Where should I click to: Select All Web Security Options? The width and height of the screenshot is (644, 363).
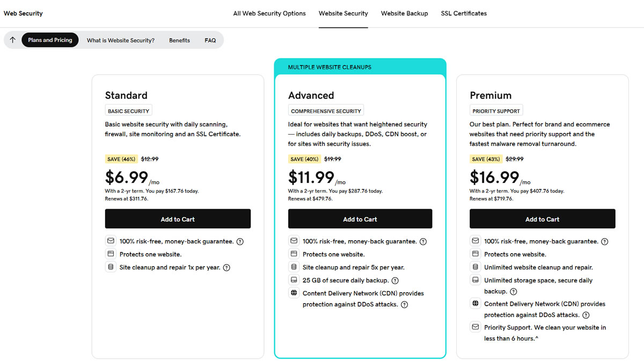point(269,13)
